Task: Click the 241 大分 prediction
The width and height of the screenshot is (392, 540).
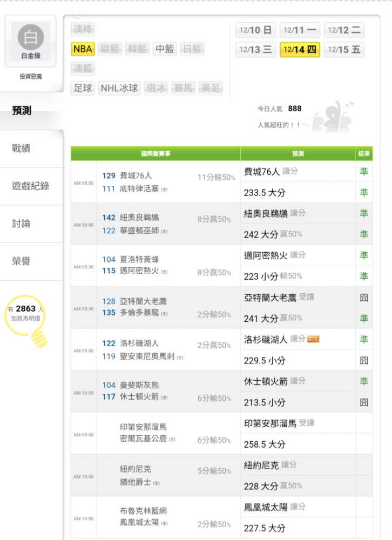Action: point(261,319)
